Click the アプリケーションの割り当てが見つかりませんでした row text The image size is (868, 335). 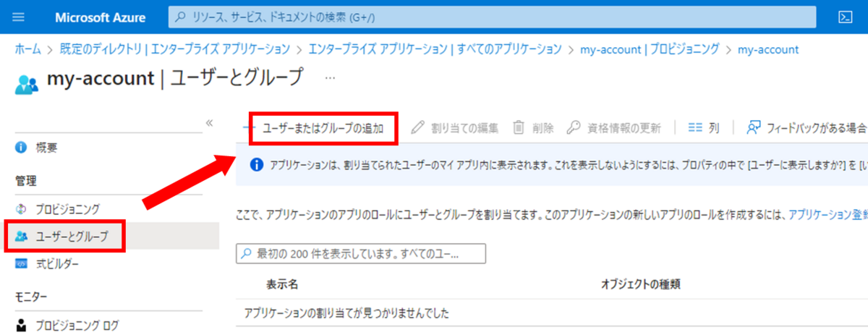point(346,313)
